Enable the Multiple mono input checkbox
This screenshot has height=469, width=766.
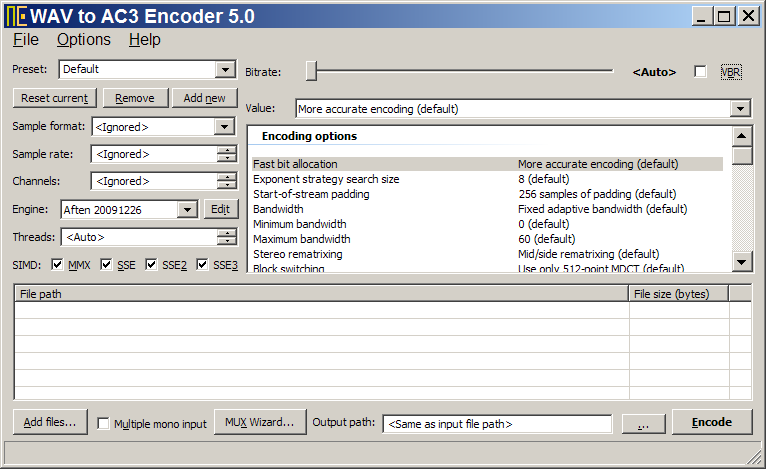click(x=103, y=424)
